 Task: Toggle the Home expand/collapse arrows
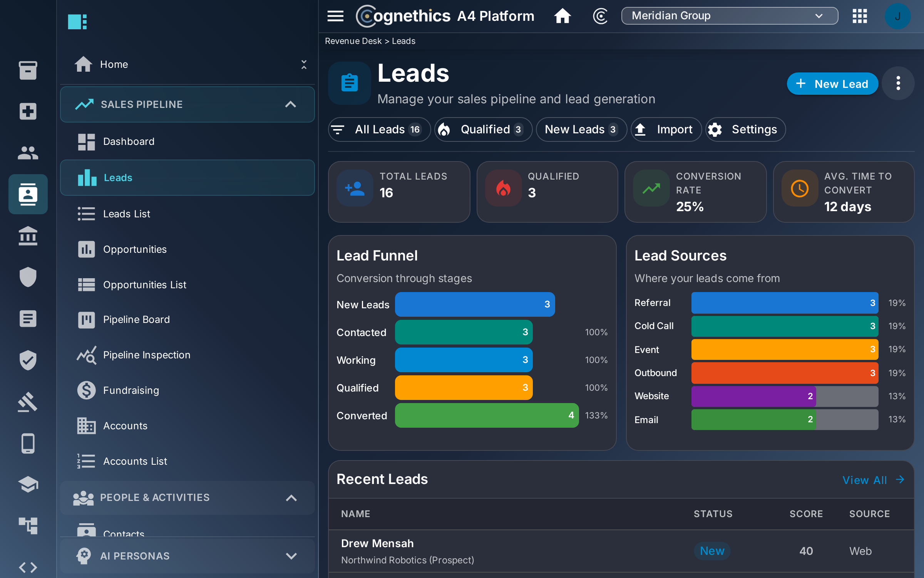pyautogui.click(x=304, y=64)
